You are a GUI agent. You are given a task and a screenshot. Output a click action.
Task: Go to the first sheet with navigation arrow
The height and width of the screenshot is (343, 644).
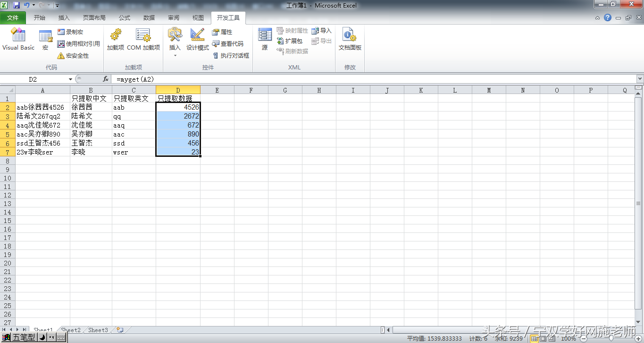(4, 330)
